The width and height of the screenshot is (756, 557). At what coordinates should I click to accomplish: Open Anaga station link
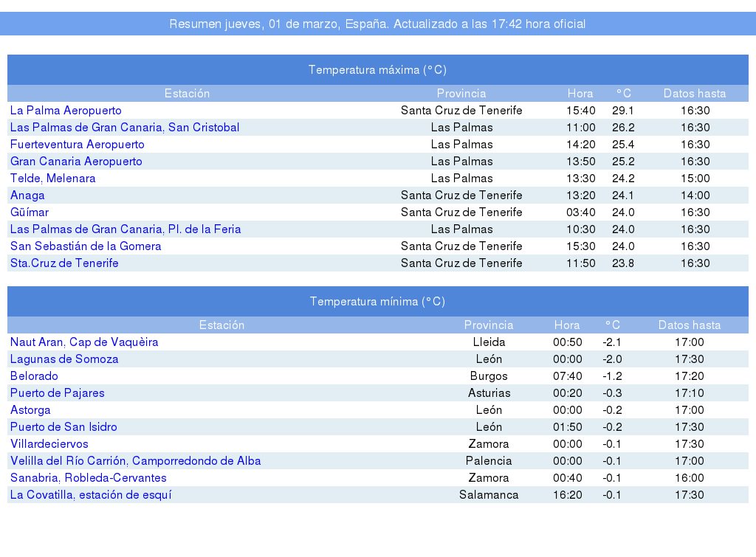27,196
